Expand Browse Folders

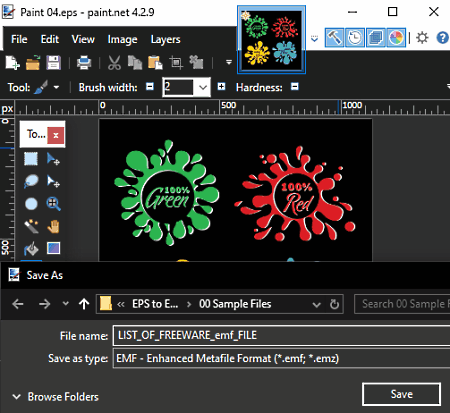(x=55, y=397)
